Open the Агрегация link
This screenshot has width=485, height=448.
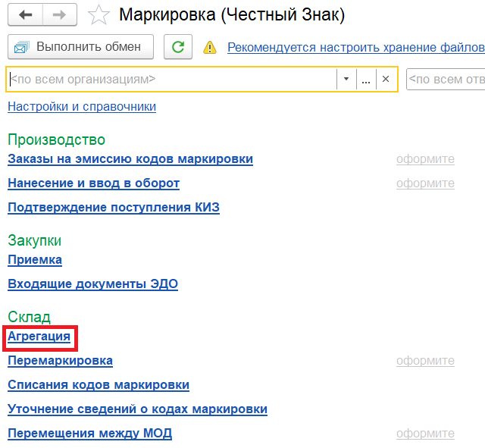(39, 337)
